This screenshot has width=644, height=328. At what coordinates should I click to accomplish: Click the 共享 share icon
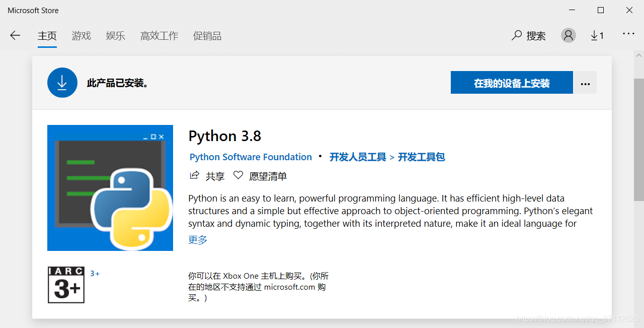pos(194,176)
